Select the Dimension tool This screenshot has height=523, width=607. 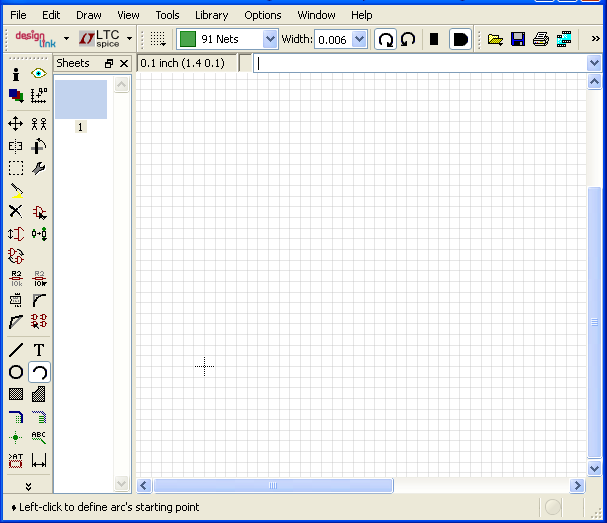pyautogui.click(x=39, y=460)
